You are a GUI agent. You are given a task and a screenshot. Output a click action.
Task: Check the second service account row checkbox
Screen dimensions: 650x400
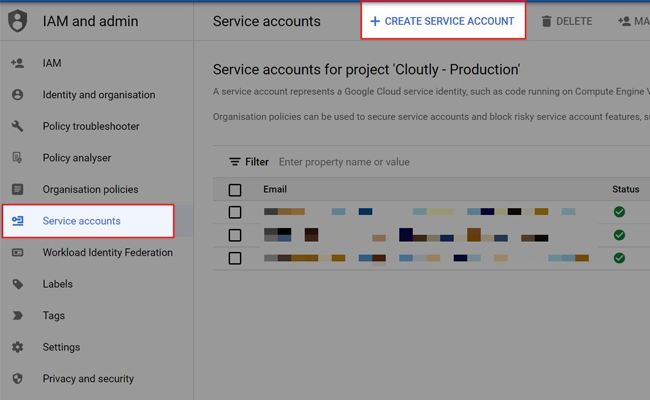click(235, 235)
